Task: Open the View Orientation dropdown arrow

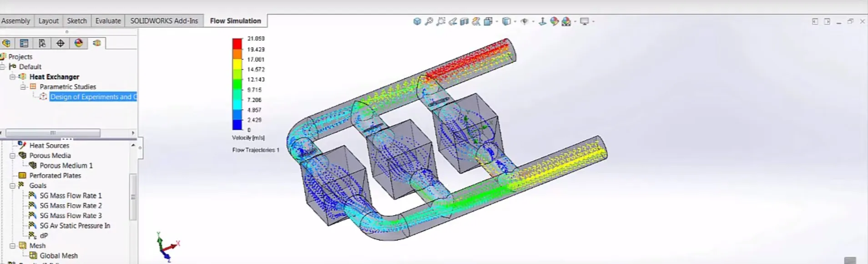Action: click(497, 21)
